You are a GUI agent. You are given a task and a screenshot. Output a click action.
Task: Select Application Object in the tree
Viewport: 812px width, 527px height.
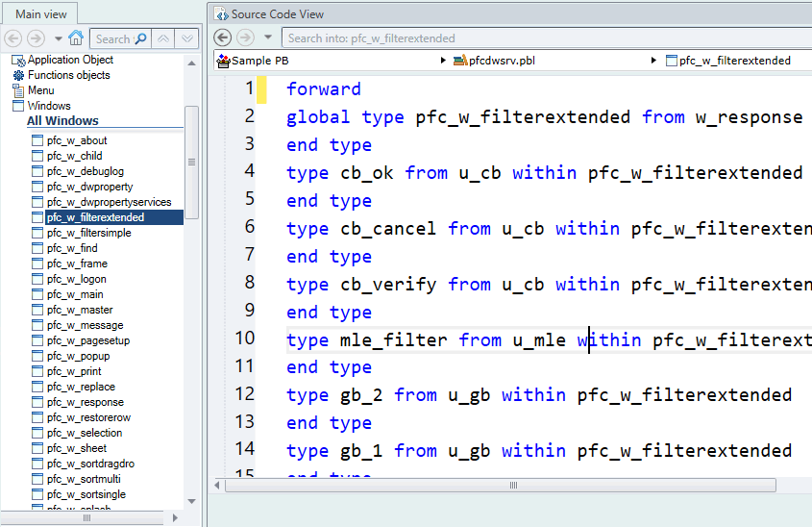click(x=70, y=60)
